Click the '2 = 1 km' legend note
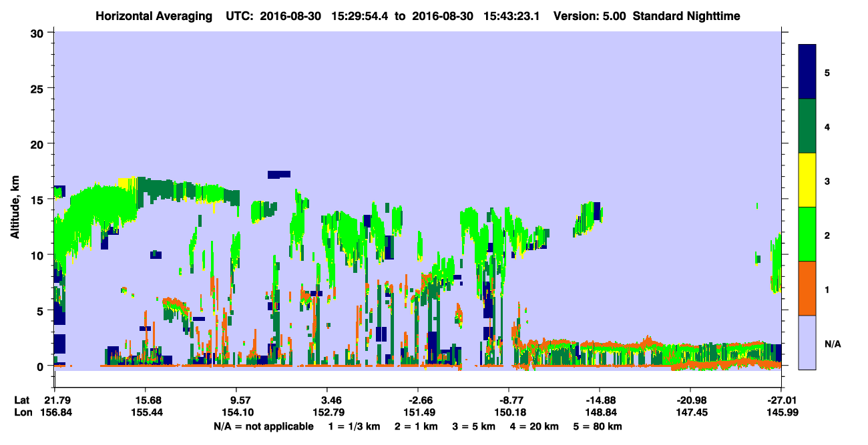The width and height of the screenshot is (868, 445). click(x=416, y=426)
